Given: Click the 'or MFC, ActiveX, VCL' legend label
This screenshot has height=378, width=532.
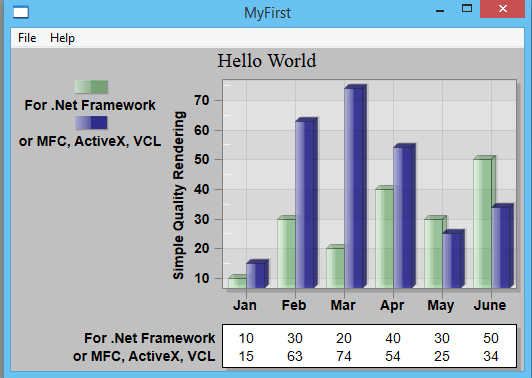Looking at the screenshot, I should click(90, 141).
